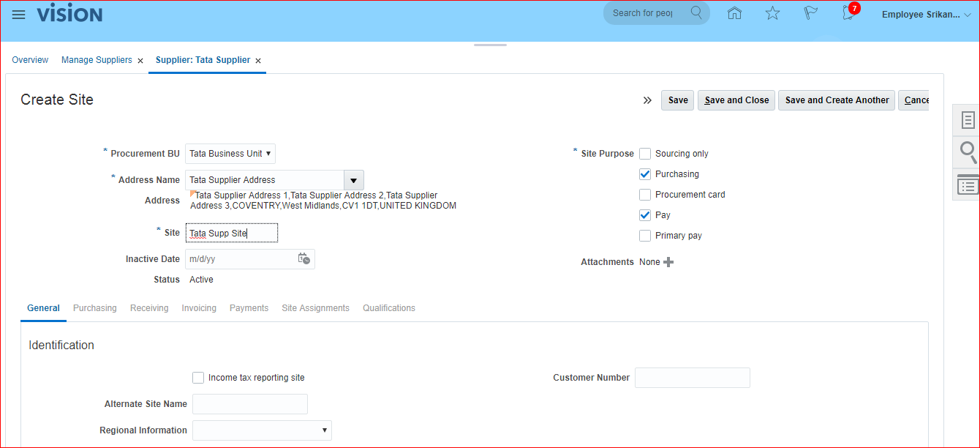Open the Inactive Date calendar picker
980x448 pixels.
pos(304,258)
